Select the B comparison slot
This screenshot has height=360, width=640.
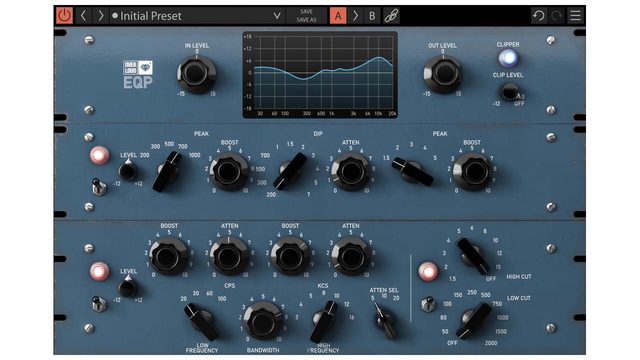[x=372, y=16]
